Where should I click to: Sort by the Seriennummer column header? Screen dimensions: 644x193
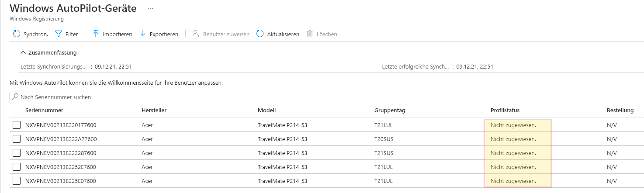pos(44,110)
